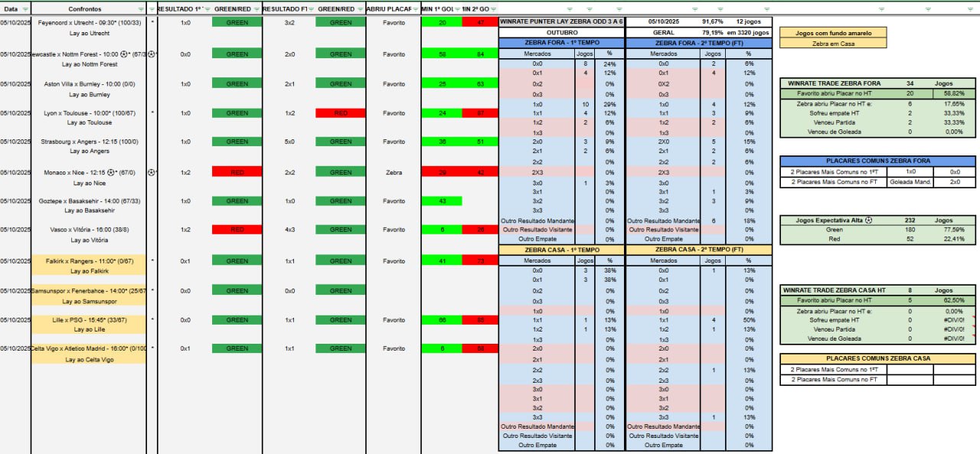The width and height of the screenshot is (980, 454).
Task: Click the Zebra cell in Monaco x Nice row
Action: (394, 172)
